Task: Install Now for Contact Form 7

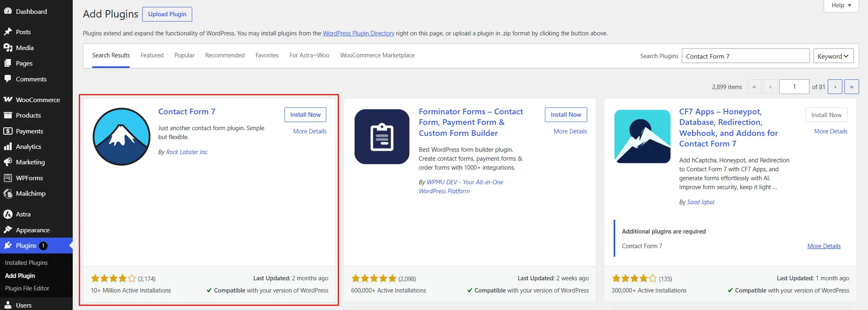Action: (305, 115)
